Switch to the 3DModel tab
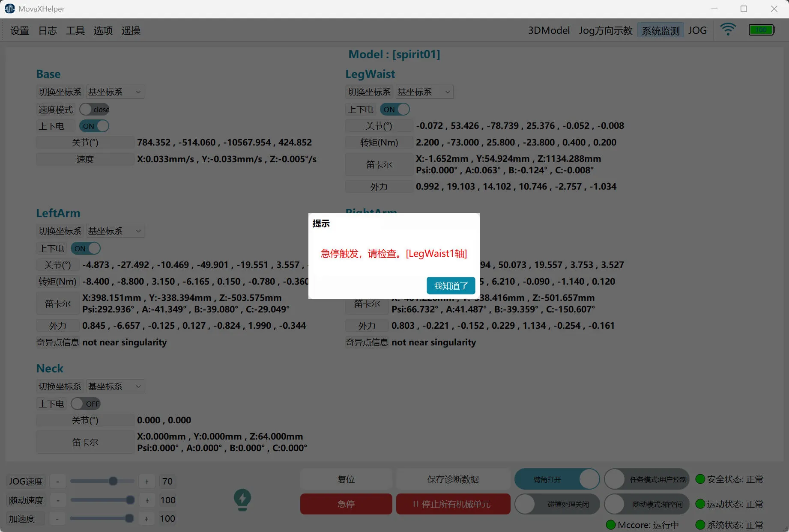 [x=548, y=31]
